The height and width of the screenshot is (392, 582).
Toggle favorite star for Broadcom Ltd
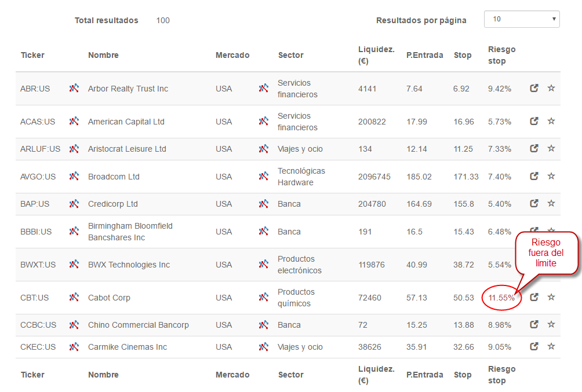[x=551, y=176]
